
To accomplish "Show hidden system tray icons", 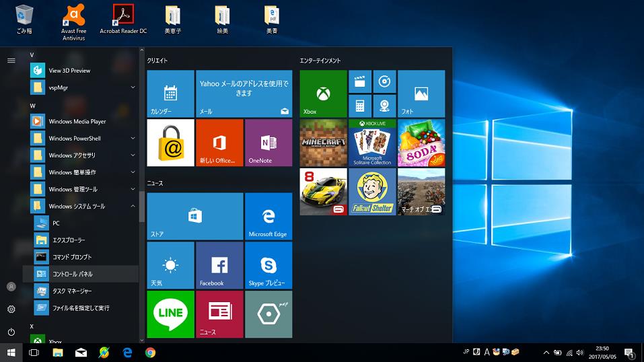I will click(x=546, y=353).
